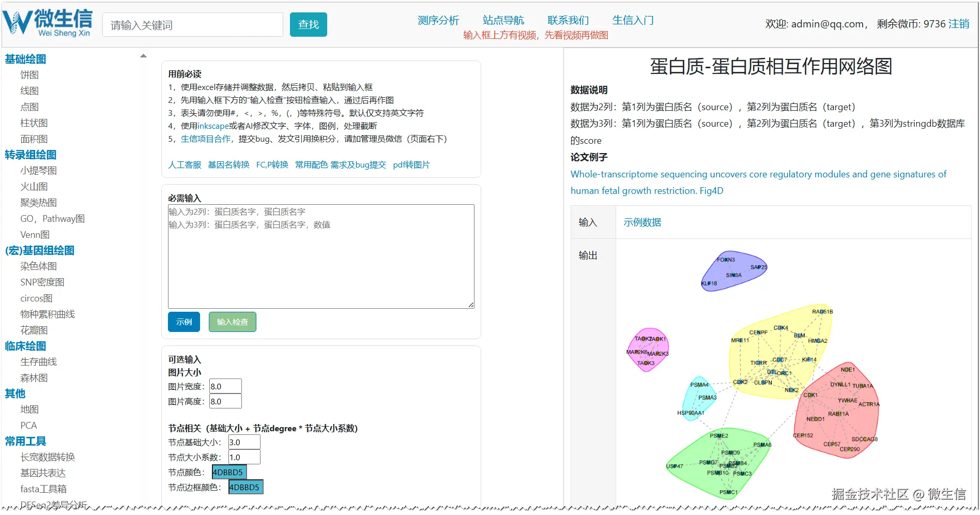
Task: Choose 物种累积曲线 in the sidebar
Action: (x=48, y=314)
